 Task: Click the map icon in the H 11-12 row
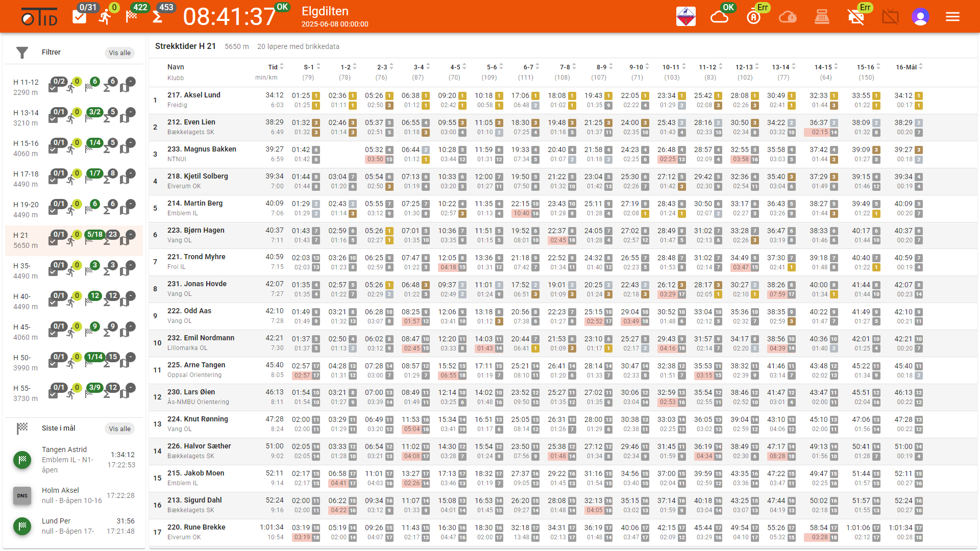pyautogui.click(x=125, y=88)
